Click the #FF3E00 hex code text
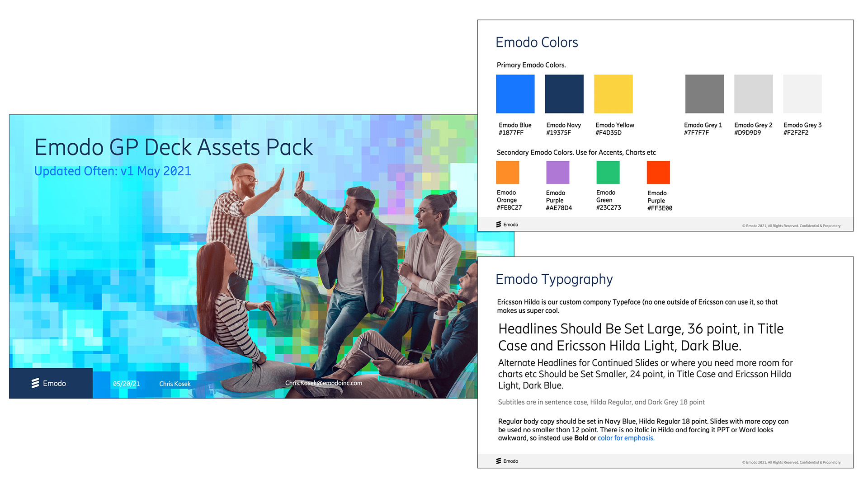The width and height of the screenshot is (868, 488). click(660, 208)
